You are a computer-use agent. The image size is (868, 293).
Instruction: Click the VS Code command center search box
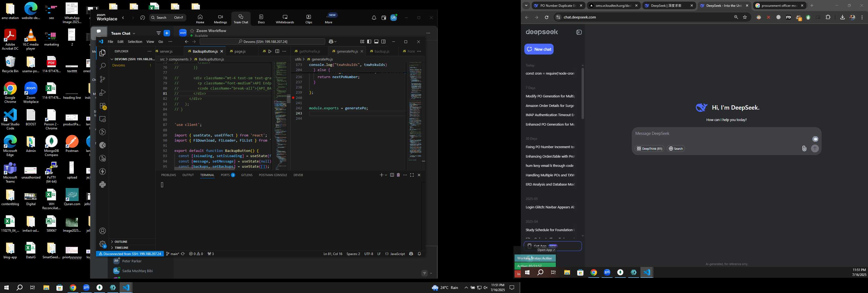click(x=262, y=42)
